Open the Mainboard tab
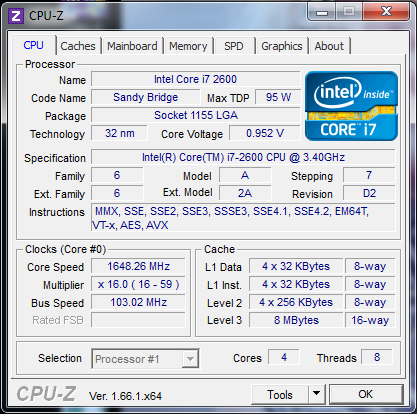Image resolution: width=417 pixels, height=414 pixels. click(132, 46)
